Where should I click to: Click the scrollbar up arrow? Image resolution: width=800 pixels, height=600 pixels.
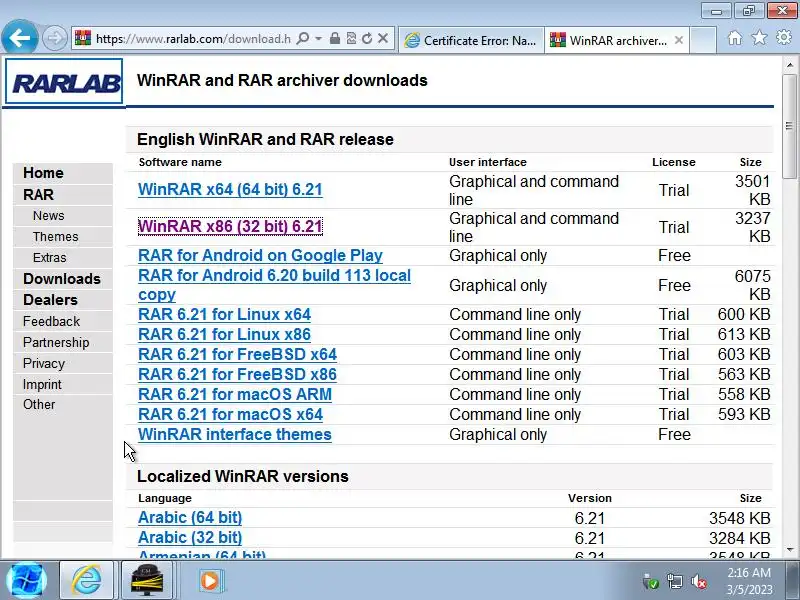[790, 65]
